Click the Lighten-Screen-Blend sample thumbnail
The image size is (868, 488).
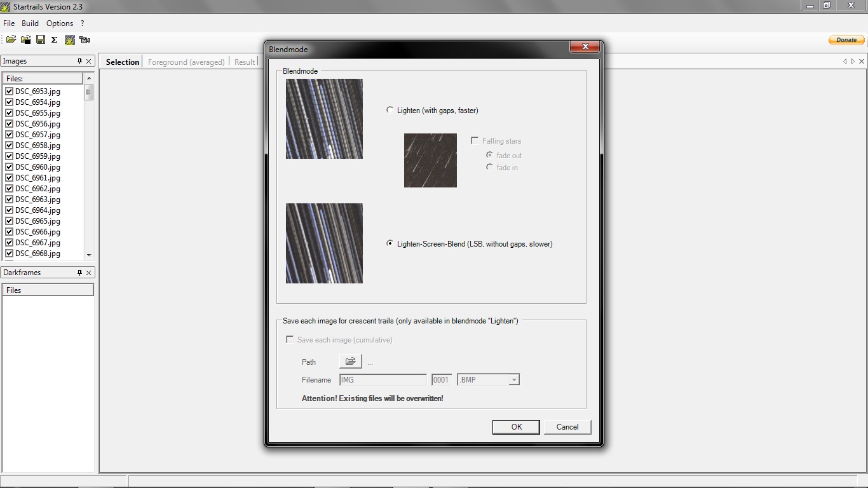pyautogui.click(x=324, y=243)
